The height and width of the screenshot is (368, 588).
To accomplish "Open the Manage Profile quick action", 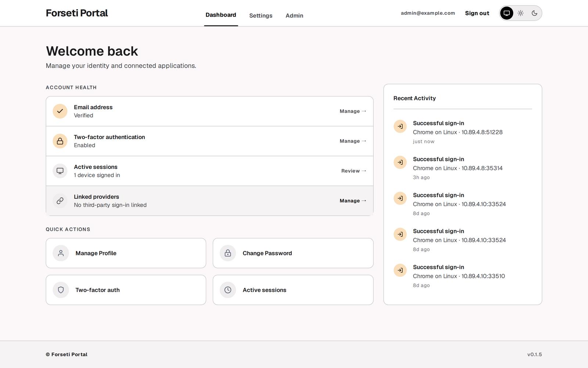I will (x=126, y=253).
